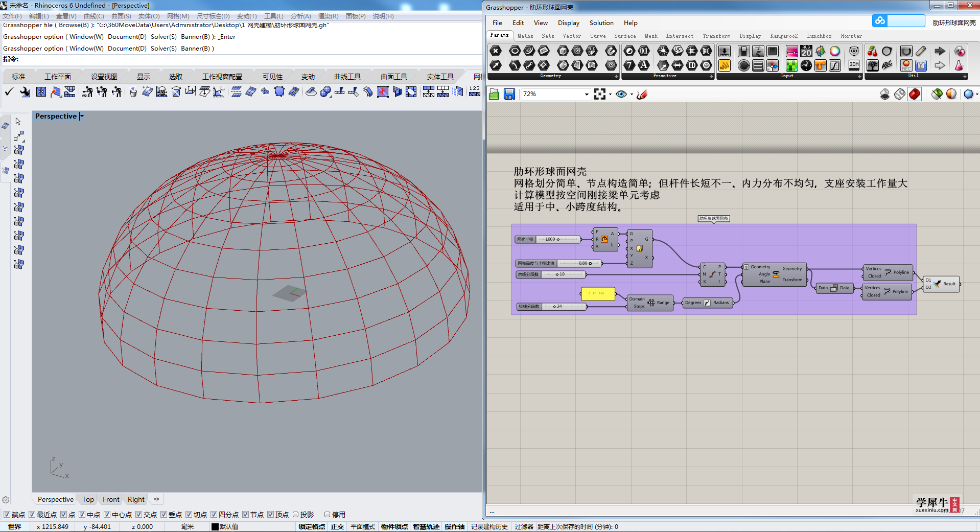Image resolution: width=980 pixels, height=532 pixels.
Task: Open the Perspective viewport title dropdown arrow
Action: [x=82, y=117]
